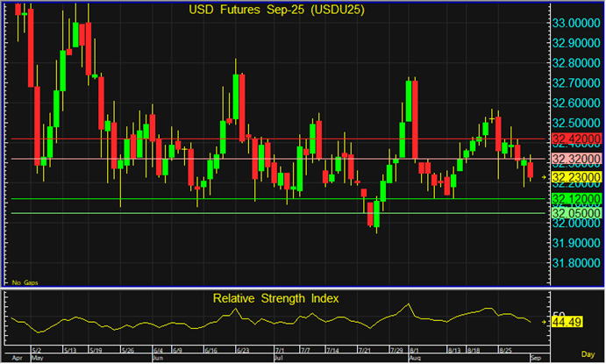Viewport: 606px width, 364px height.
Task: Click the tall green candle near 8/1
Action: (409, 101)
